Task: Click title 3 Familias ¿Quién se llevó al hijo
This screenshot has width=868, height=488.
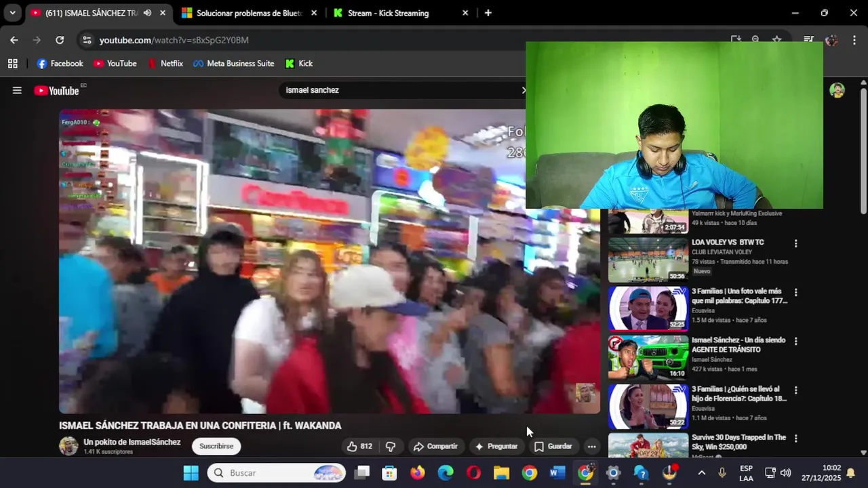Action: (x=739, y=394)
